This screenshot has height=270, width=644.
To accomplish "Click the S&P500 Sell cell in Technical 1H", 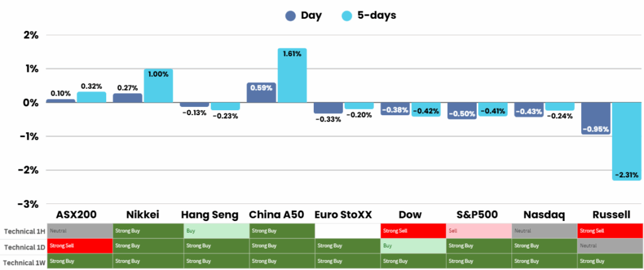I will pos(479,231).
